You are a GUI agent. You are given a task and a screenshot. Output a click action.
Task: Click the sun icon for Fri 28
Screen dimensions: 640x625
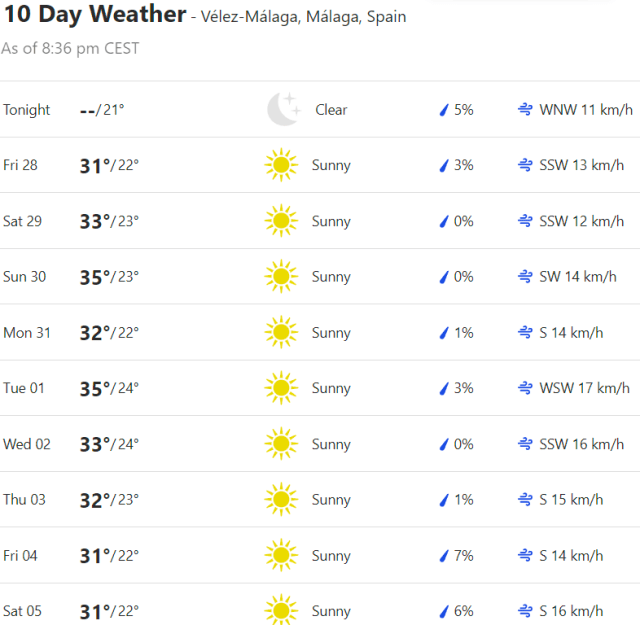pyautogui.click(x=281, y=165)
